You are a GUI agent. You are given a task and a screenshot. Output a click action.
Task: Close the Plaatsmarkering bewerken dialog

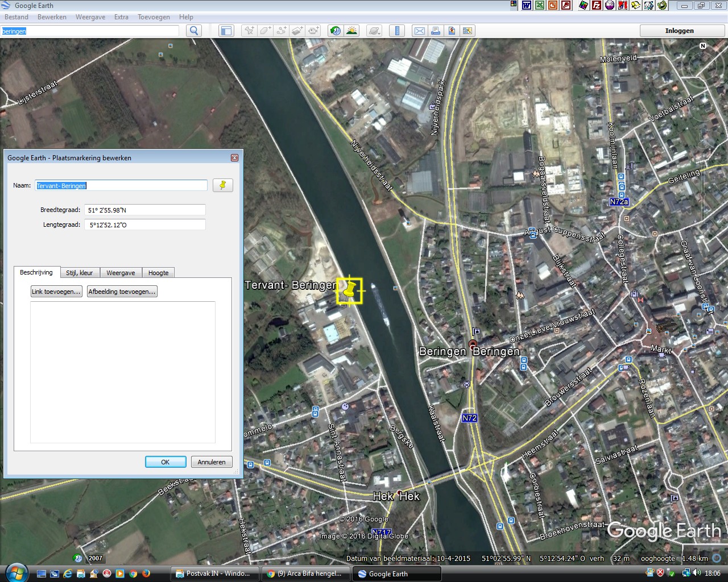pyautogui.click(x=234, y=157)
